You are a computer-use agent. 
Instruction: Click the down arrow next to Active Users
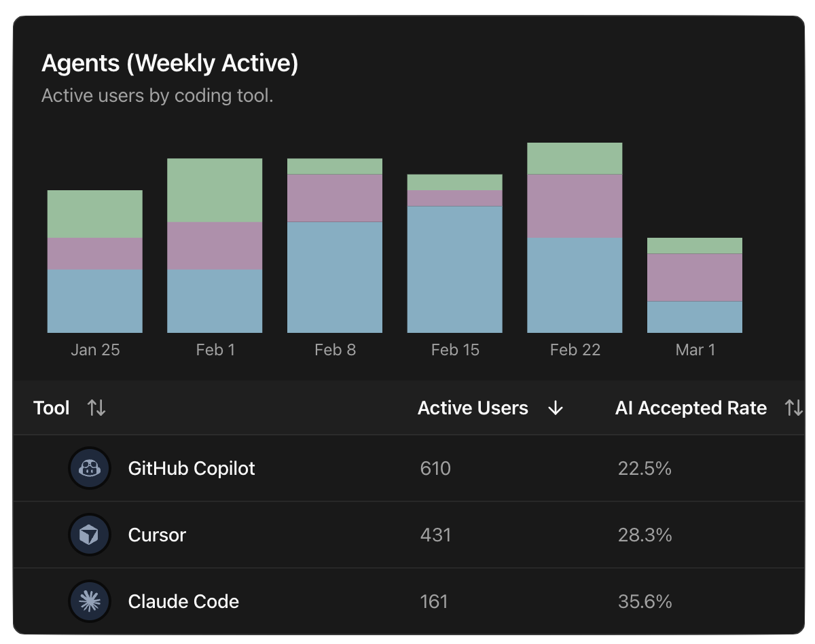coord(556,408)
